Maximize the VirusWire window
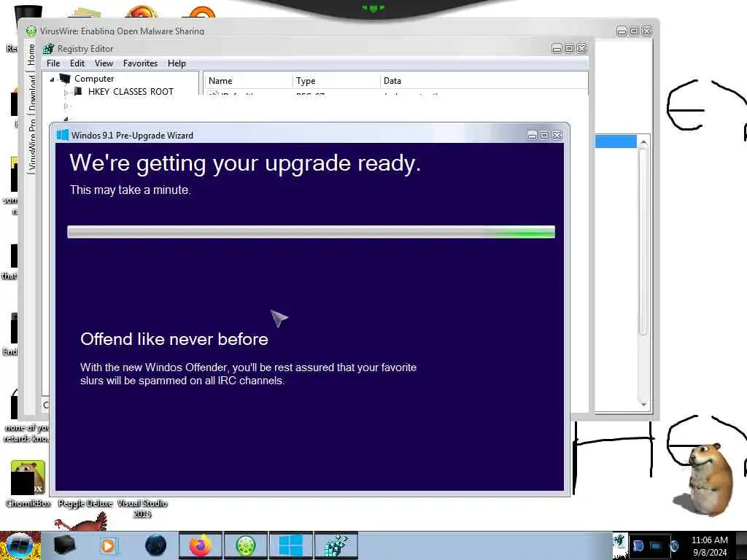The image size is (747, 560). pyautogui.click(x=634, y=31)
